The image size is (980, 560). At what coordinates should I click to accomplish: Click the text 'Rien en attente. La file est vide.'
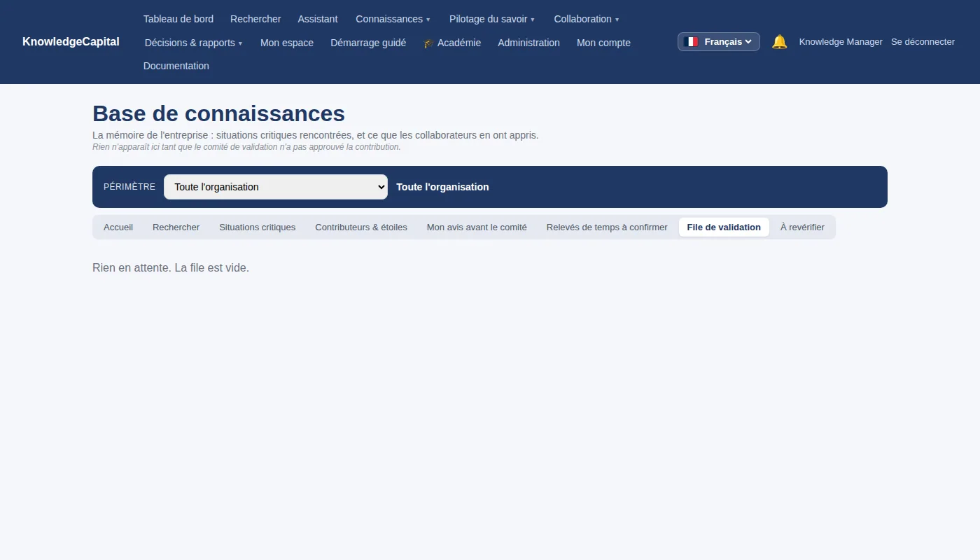click(171, 268)
